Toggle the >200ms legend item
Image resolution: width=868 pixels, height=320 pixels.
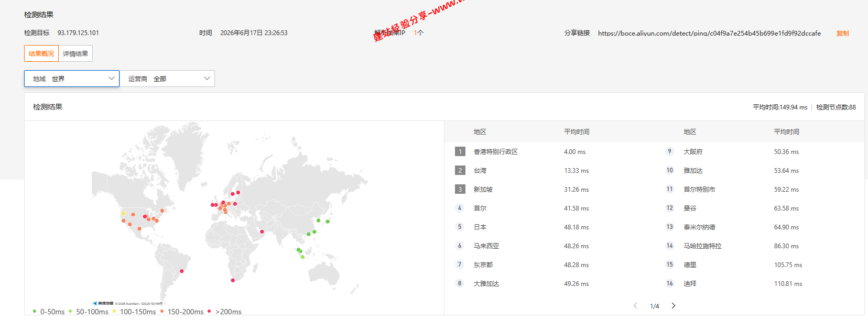click(x=224, y=312)
